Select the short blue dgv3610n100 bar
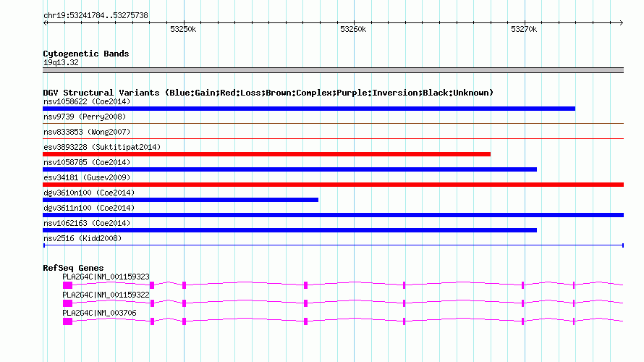The height and width of the screenshot is (362, 644). coord(180,200)
